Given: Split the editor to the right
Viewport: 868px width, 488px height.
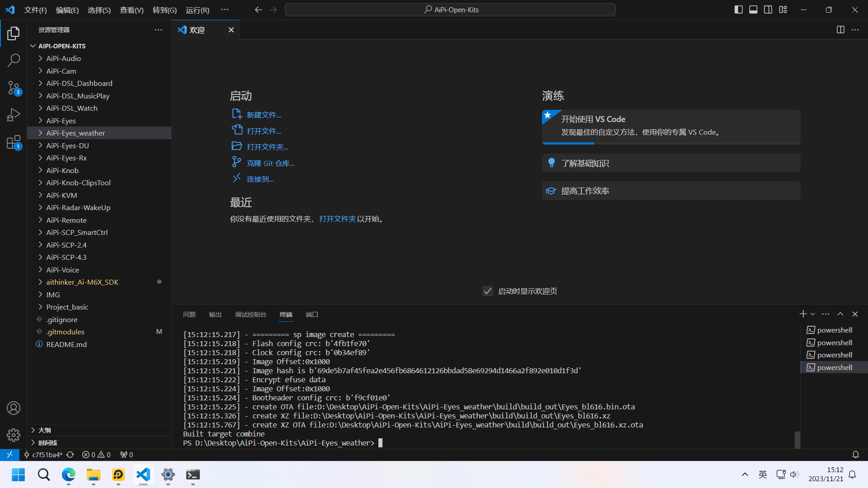Looking at the screenshot, I should click(840, 30).
